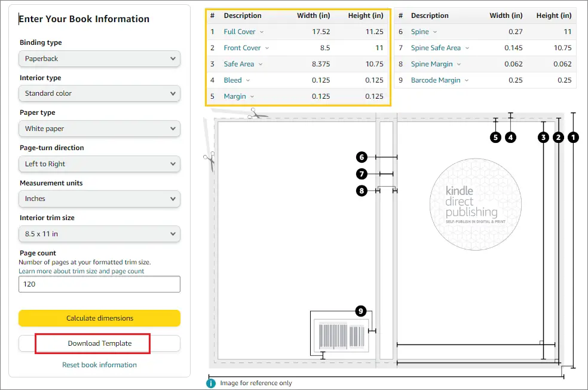
Task: Click the info icon beside Image for reference only
Action: tap(211, 383)
